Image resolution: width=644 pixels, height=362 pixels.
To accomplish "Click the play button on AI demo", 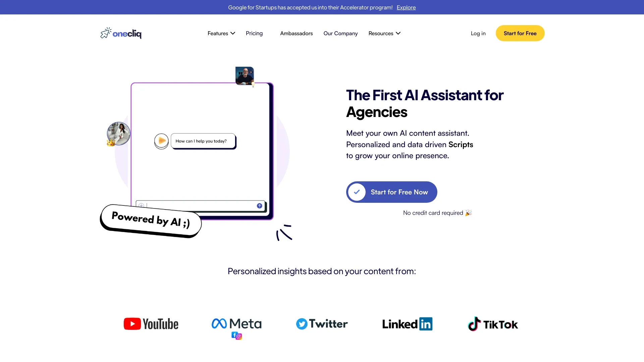I will pos(161,140).
